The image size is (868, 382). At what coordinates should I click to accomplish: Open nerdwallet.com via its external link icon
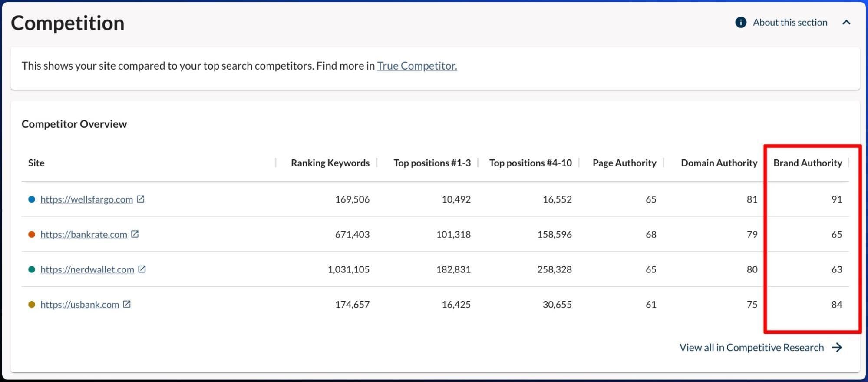point(142,269)
